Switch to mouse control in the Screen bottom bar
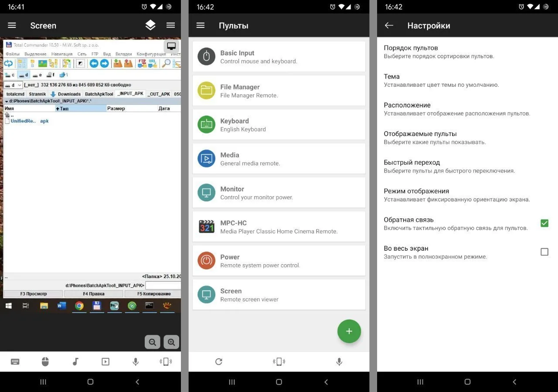558x392 pixels. 45,361
